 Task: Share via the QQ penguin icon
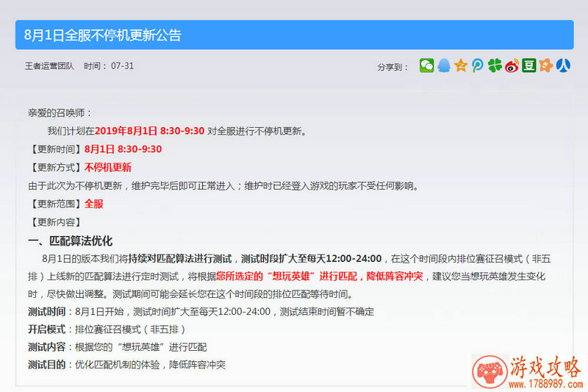pos(444,65)
